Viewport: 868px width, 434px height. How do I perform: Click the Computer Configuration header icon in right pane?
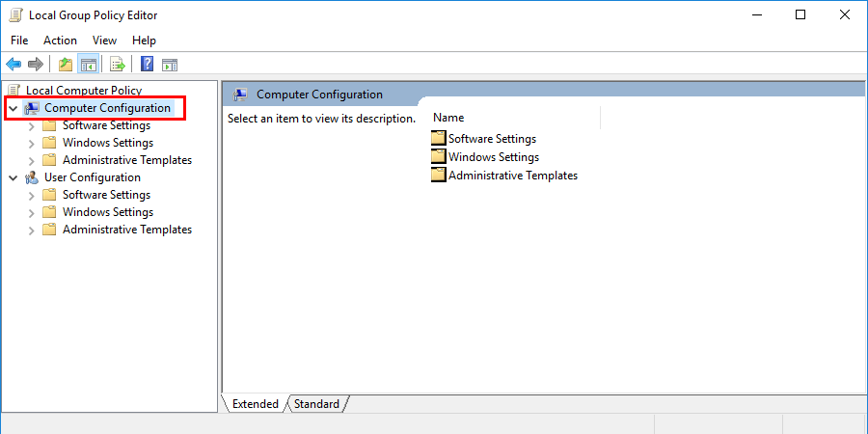point(240,95)
